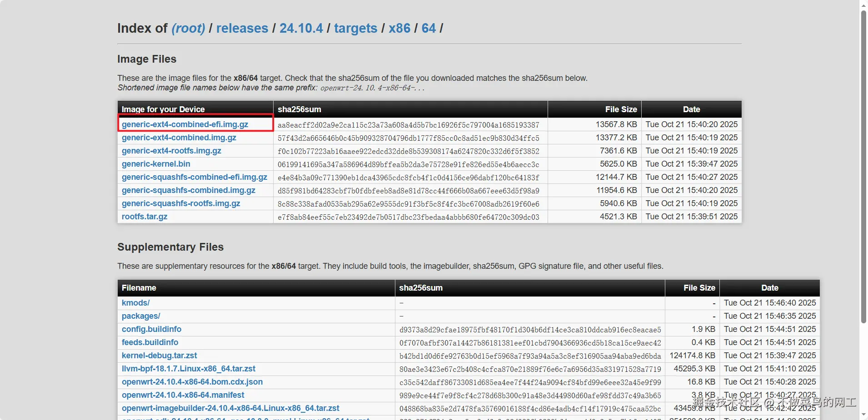868x420 pixels.
Task: Click the file size '13377.2 KB'
Action: [x=616, y=138]
